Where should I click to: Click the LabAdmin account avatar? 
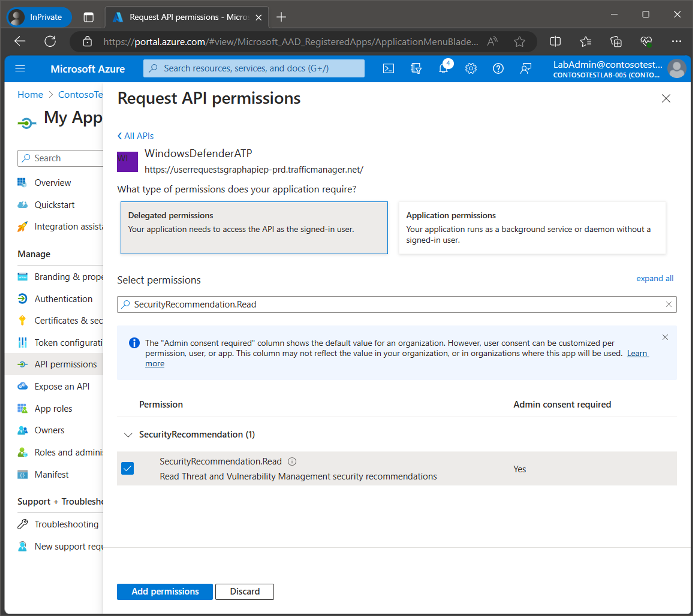[x=676, y=69]
